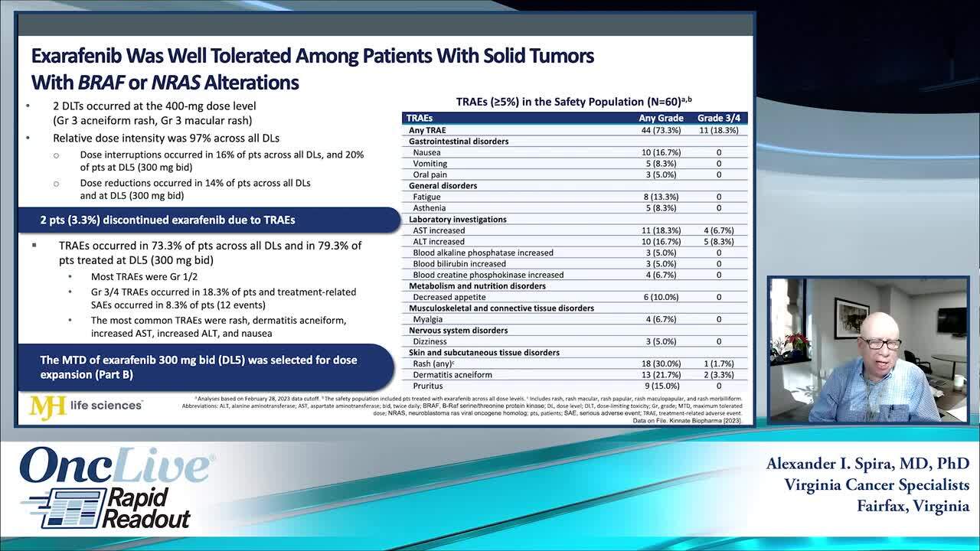Screen dimensions: 980x551
Task: Click the bullet '2 DLTs occurred at the 400-mg dose level'
Action: [x=154, y=112]
